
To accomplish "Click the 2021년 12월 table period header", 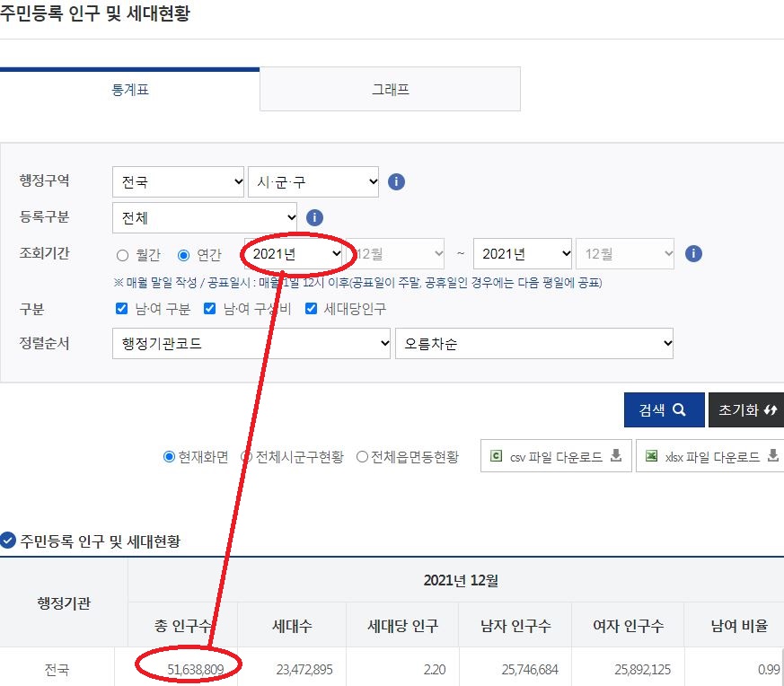I will click(461, 580).
